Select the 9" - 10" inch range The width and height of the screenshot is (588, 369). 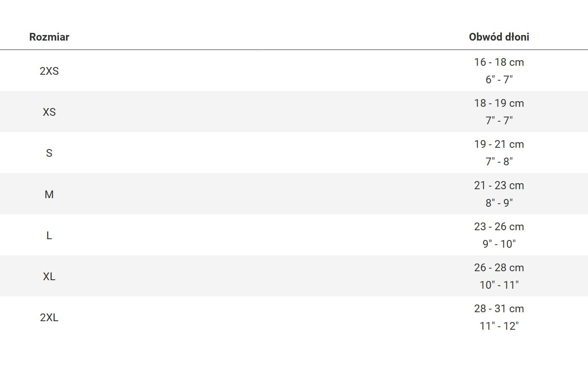click(499, 244)
